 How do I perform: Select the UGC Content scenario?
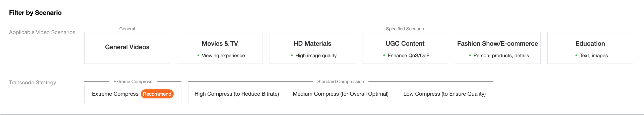click(x=405, y=48)
